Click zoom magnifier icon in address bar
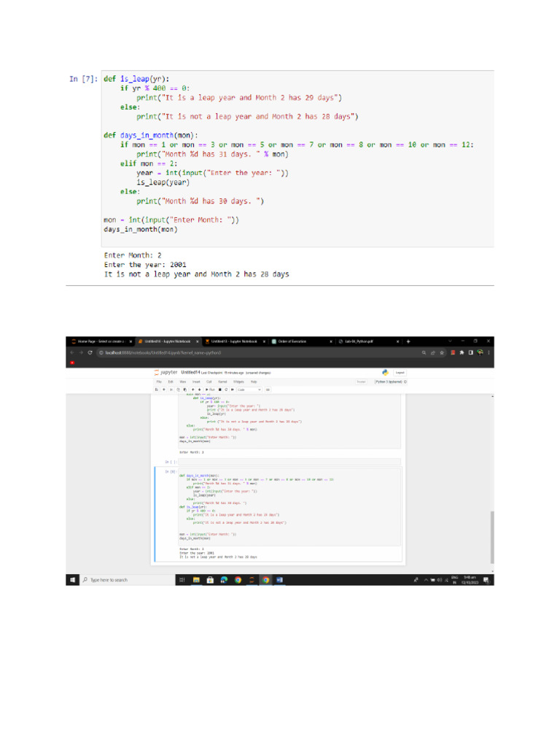 [x=424, y=352]
